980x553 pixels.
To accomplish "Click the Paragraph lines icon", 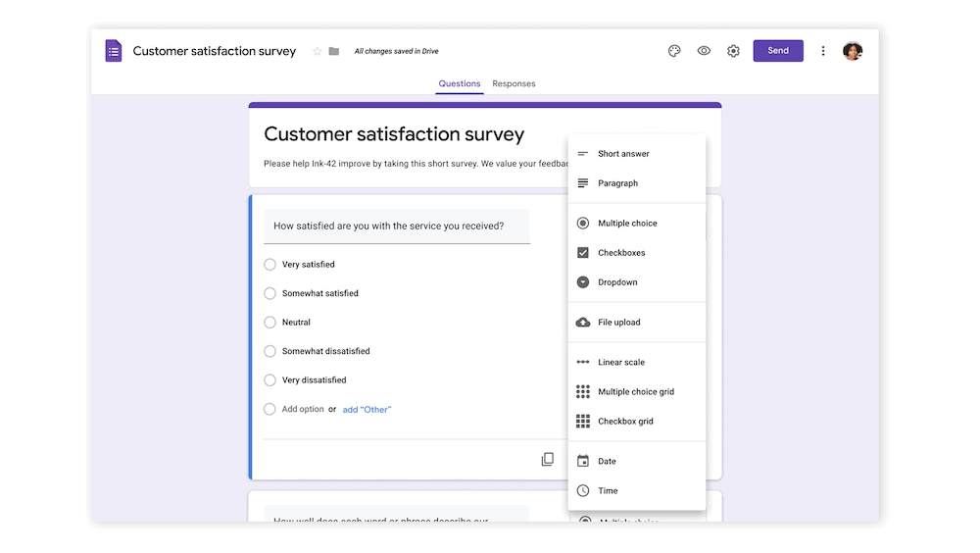I will [582, 182].
